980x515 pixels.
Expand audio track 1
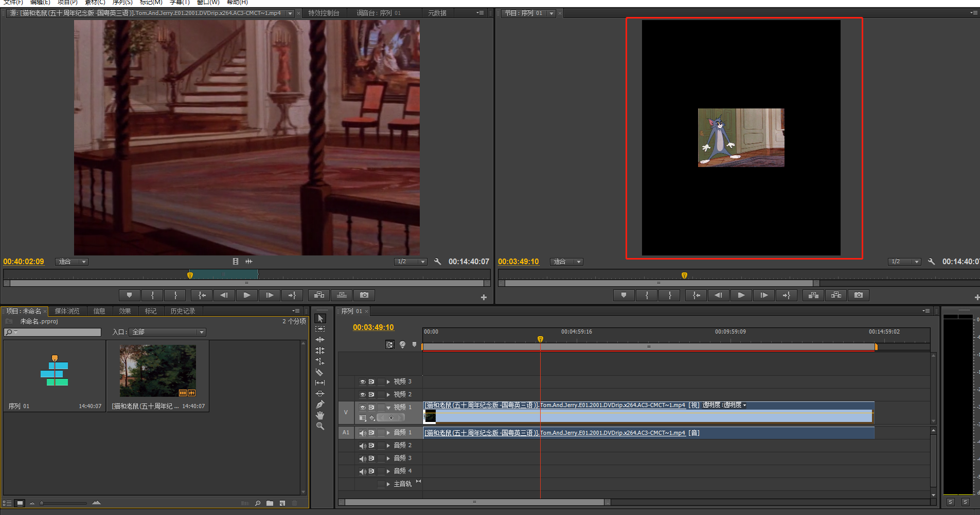(x=388, y=433)
